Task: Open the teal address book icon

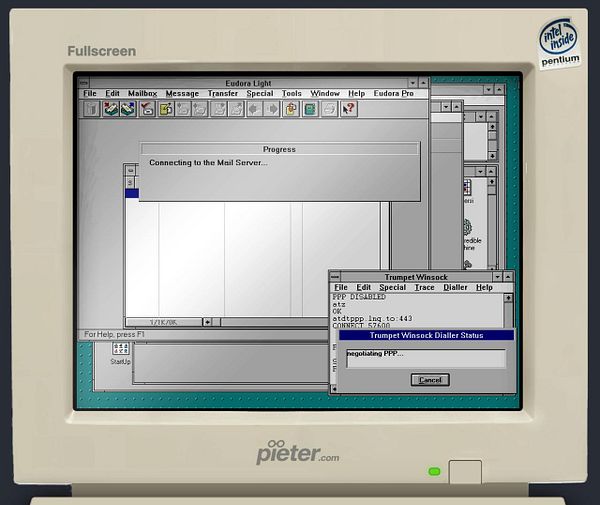Action: point(310,109)
